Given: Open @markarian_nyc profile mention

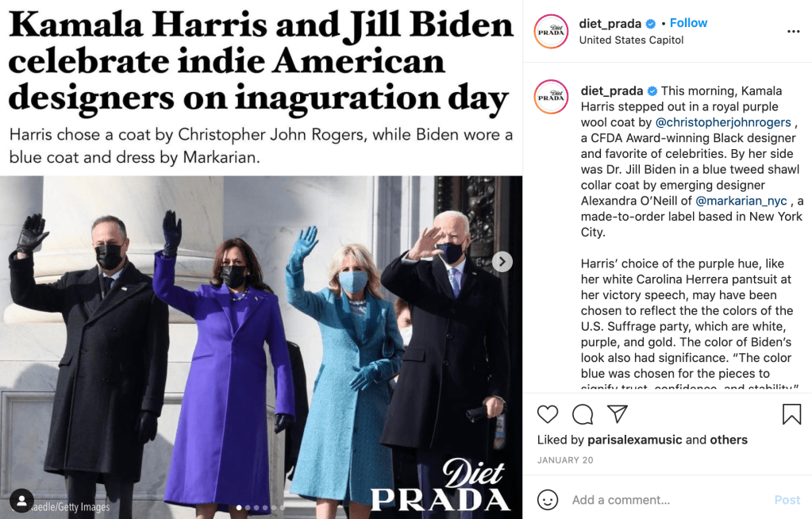Looking at the screenshot, I should click(x=741, y=201).
